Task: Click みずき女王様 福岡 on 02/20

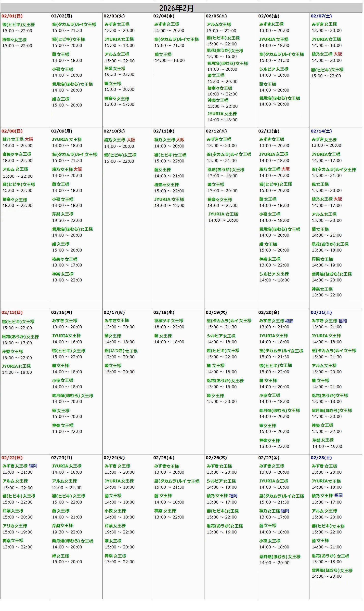Action: (276, 321)
